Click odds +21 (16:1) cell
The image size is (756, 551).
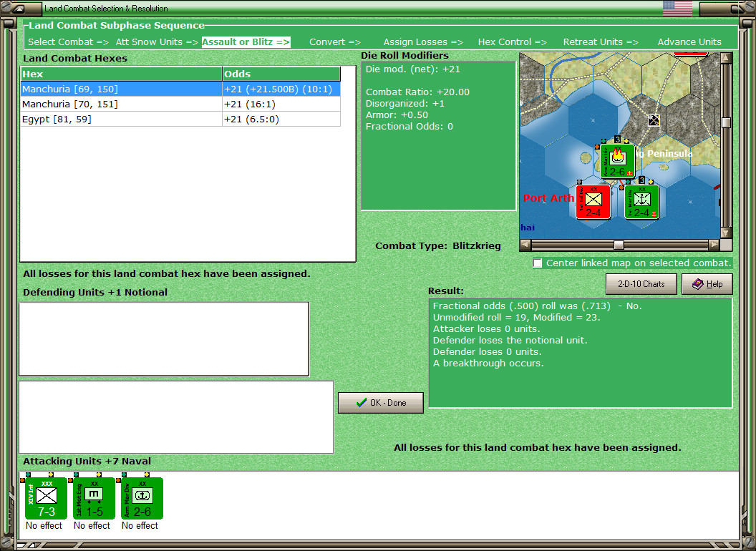(x=281, y=104)
